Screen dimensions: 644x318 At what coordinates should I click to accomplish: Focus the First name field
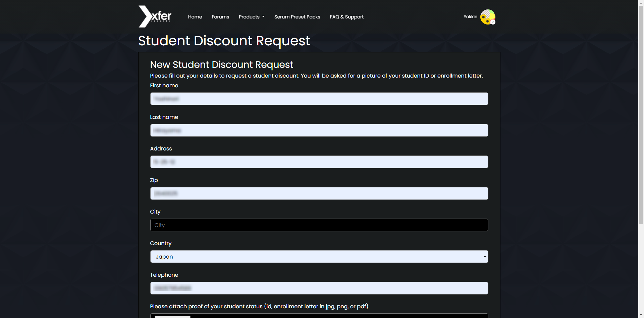click(x=319, y=99)
